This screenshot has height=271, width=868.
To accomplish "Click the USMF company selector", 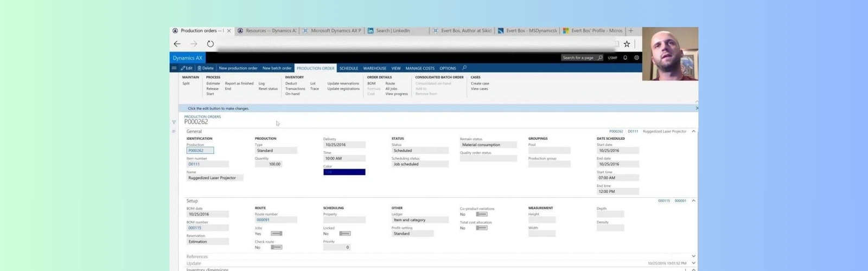I will point(612,57).
